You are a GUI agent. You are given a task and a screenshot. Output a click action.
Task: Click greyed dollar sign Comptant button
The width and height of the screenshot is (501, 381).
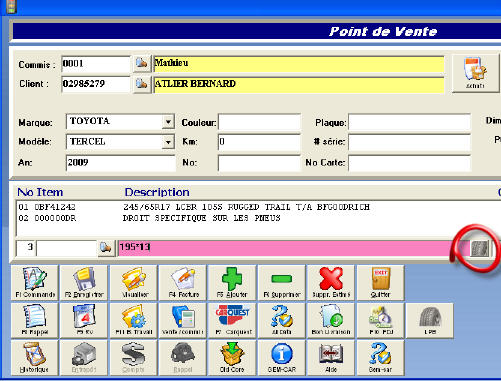click(x=133, y=358)
